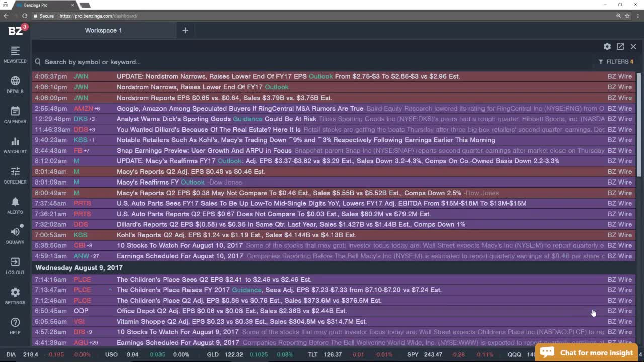Open Kohl's Reports Q2 Adj. EPS headline
This screenshot has height=362, width=644.
(x=236, y=235)
